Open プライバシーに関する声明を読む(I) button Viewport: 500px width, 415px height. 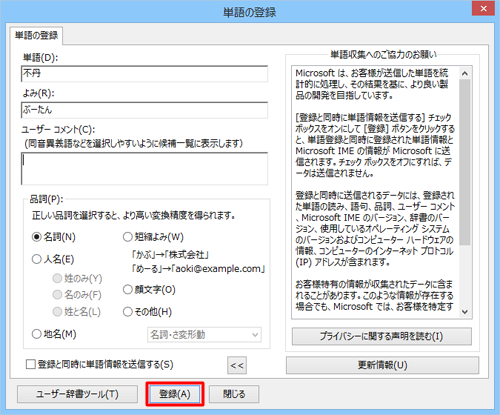coord(382,336)
